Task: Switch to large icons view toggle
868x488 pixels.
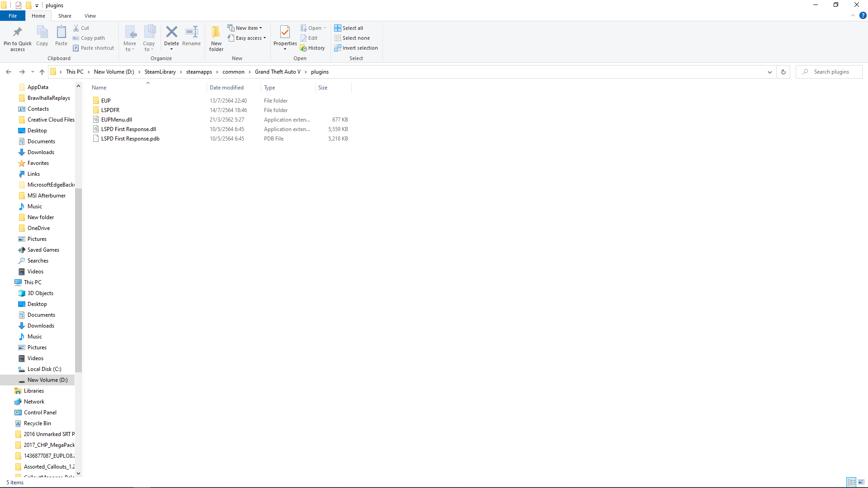Action: tap(861, 482)
